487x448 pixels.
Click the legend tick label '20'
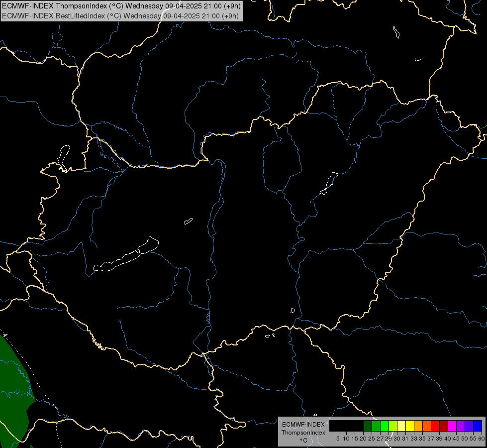363,439
